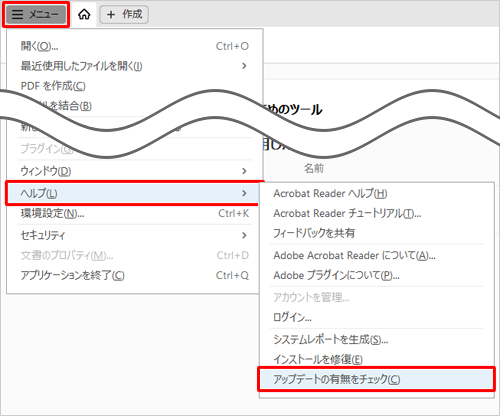Select ログイン... in help submenu
This screenshot has width=500, height=416.
pyautogui.click(x=377, y=317)
